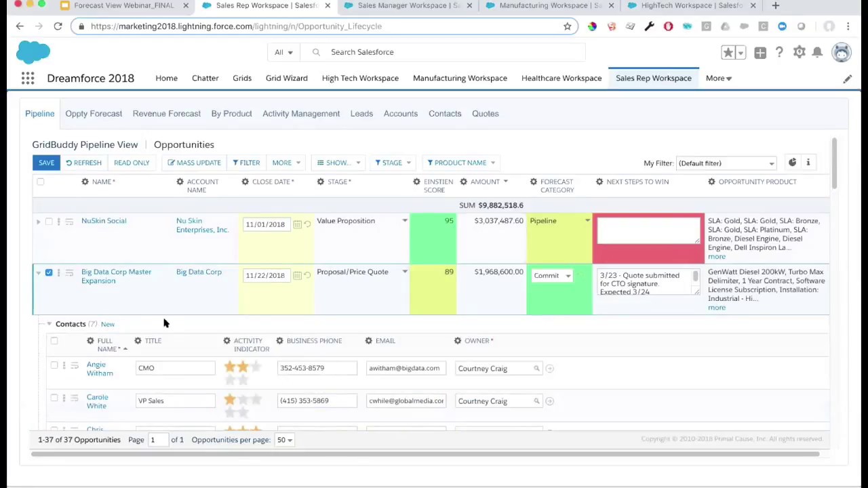Open the chart icon beside My Filter
Screen dimensions: 868x488
tap(792, 163)
